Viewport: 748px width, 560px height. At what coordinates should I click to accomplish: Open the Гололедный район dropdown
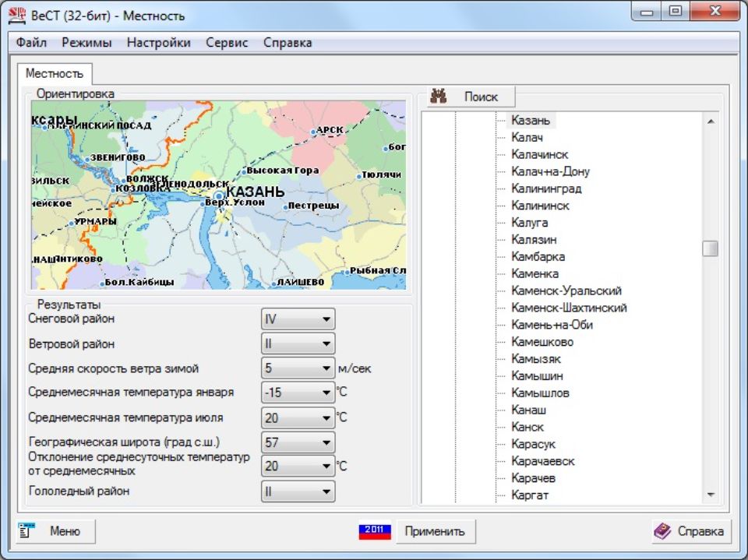tap(326, 491)
